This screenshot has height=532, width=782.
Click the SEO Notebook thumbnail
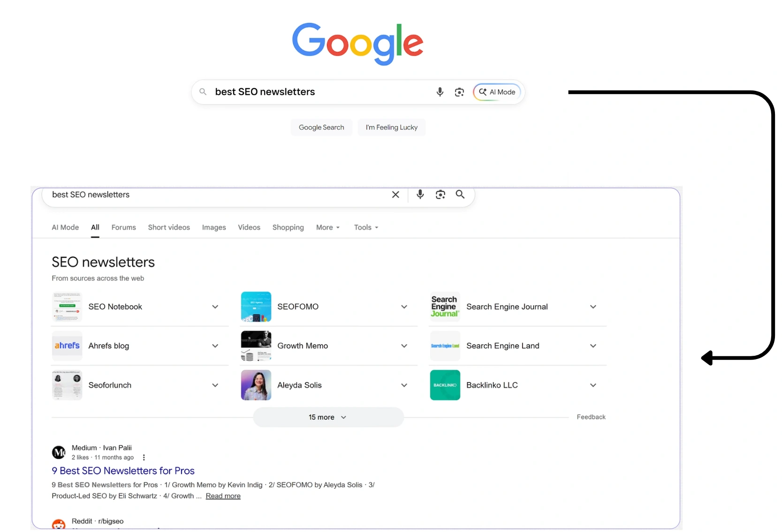pyautogui.click(x=67, y=307)
